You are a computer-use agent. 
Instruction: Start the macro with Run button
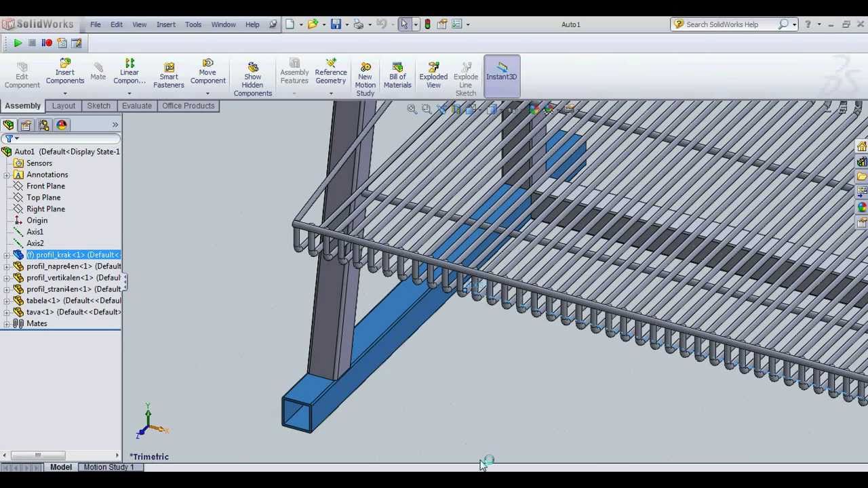click(x=18, y=43)
